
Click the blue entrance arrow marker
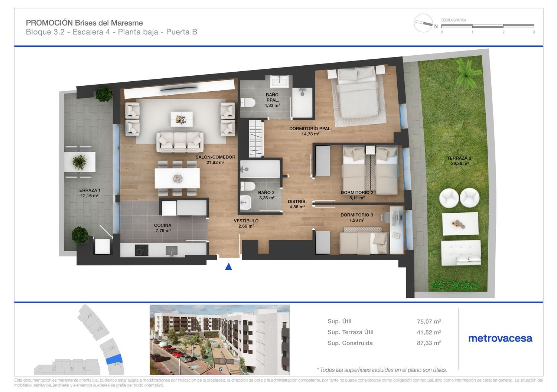click(x=229, y=266)
